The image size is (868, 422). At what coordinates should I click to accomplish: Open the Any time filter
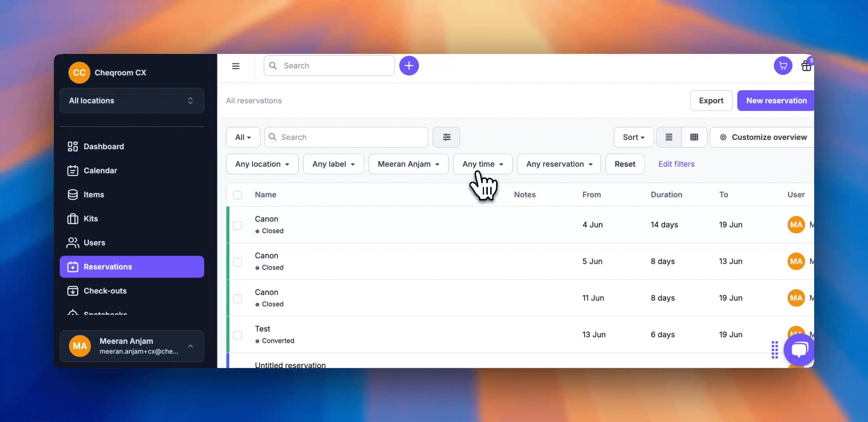[x=483, y=164]
